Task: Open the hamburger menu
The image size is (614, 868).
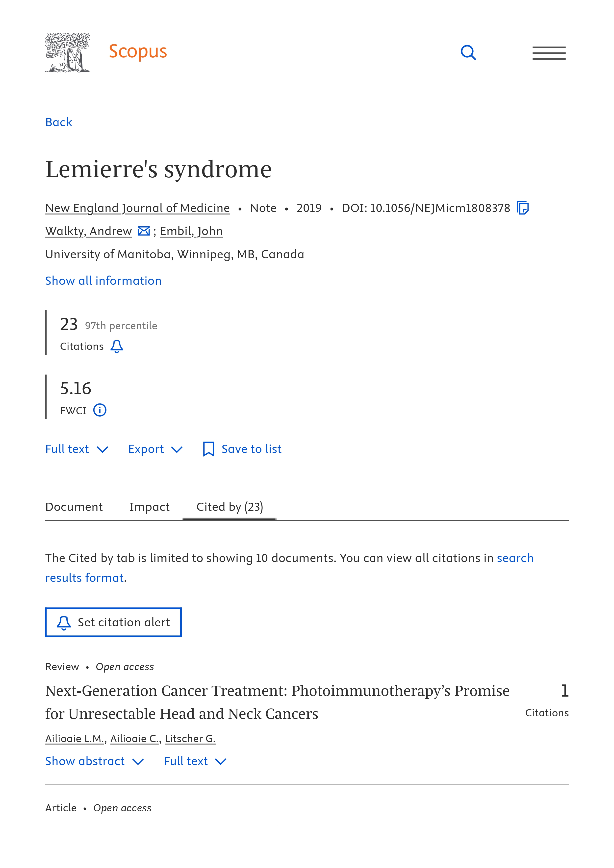Action: (x=549, y=53)
